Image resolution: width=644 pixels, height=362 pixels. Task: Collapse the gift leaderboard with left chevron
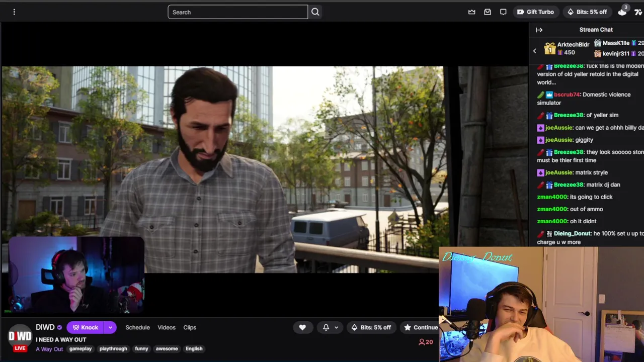coord(535,51)
